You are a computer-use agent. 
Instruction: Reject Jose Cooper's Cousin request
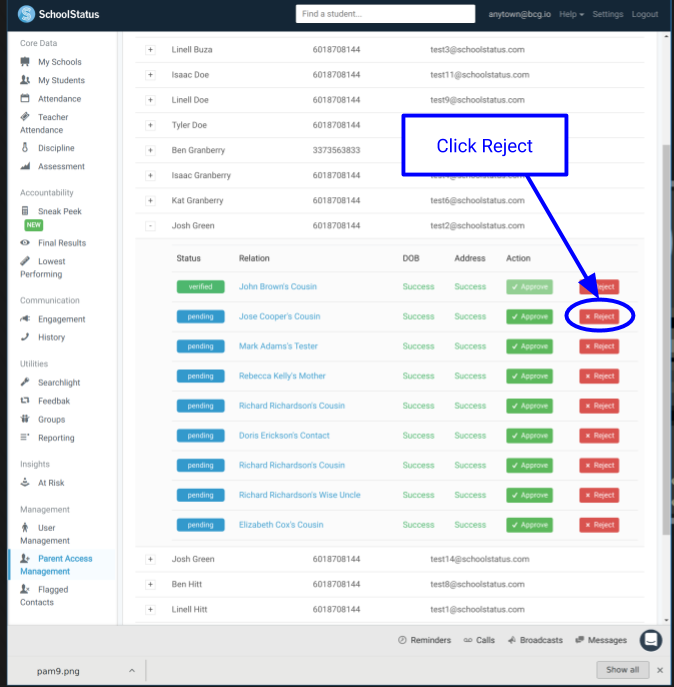pos(599,316)
